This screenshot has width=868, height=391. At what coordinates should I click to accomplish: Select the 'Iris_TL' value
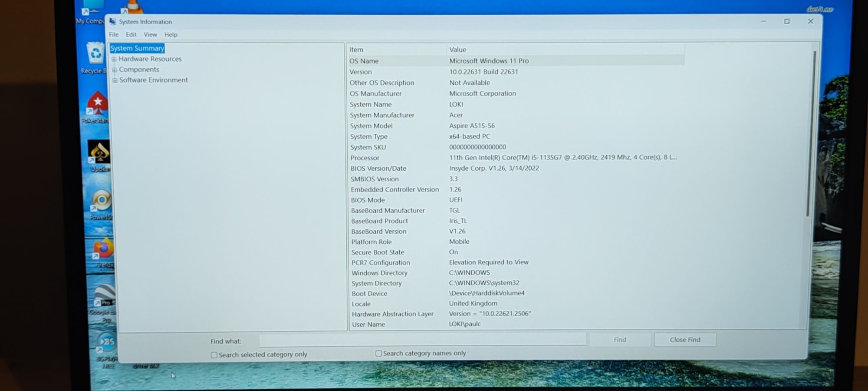click(x=458, y=221)
